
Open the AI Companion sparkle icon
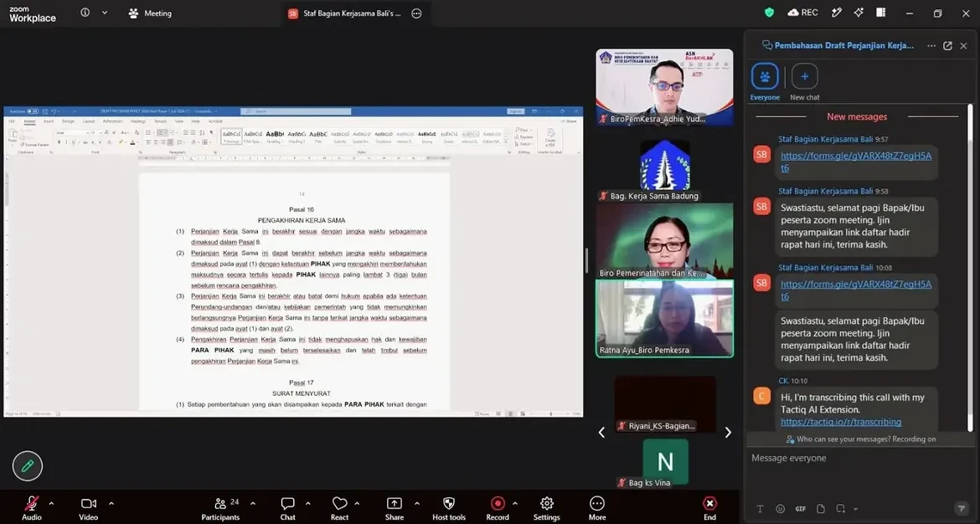point(858,13)
